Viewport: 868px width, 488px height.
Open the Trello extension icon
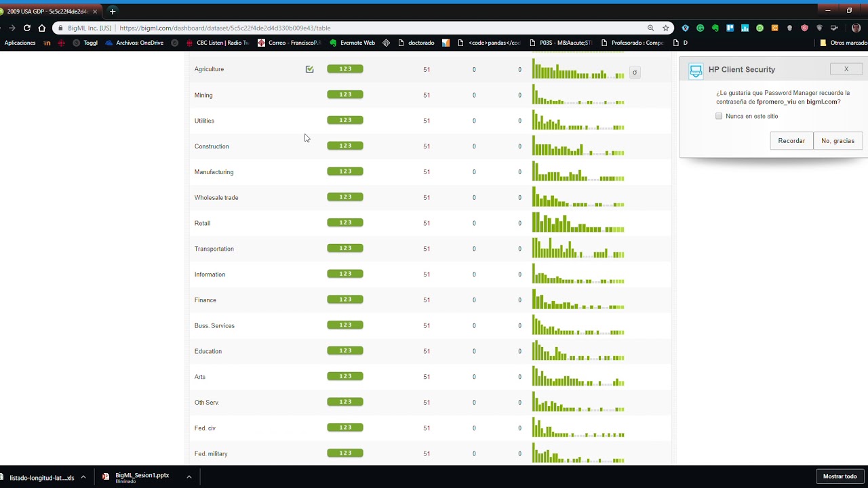730,28
